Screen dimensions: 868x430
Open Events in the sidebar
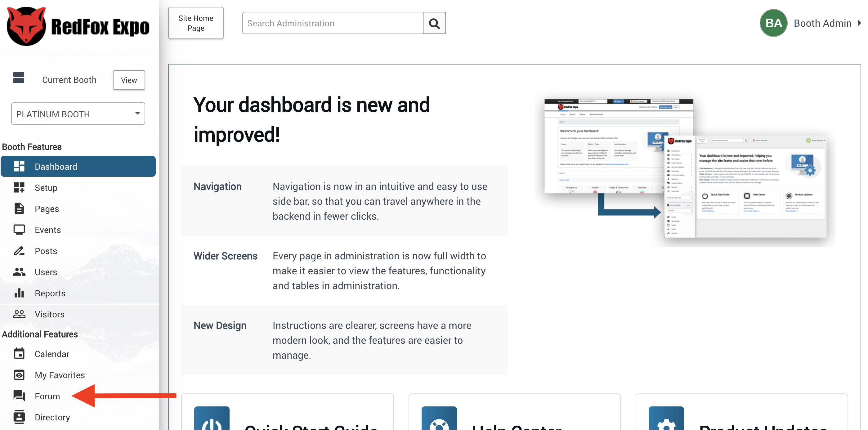pos(78,230)
